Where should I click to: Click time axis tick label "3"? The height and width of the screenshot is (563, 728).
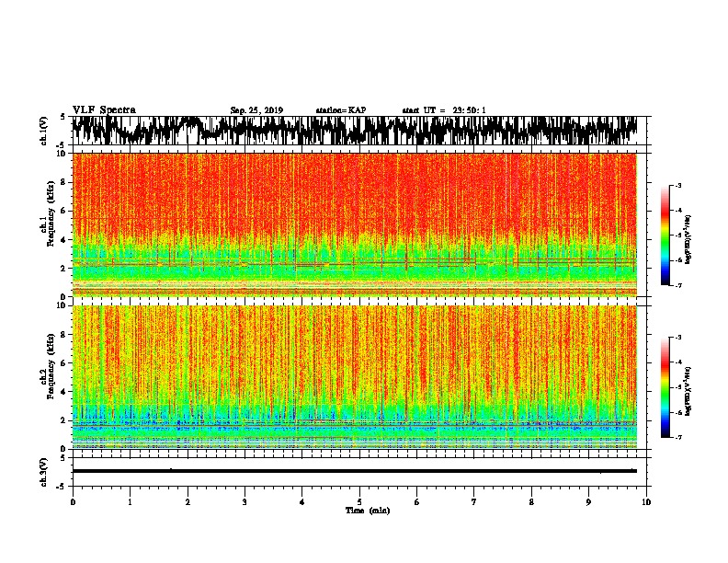click(x=245, y=502)
